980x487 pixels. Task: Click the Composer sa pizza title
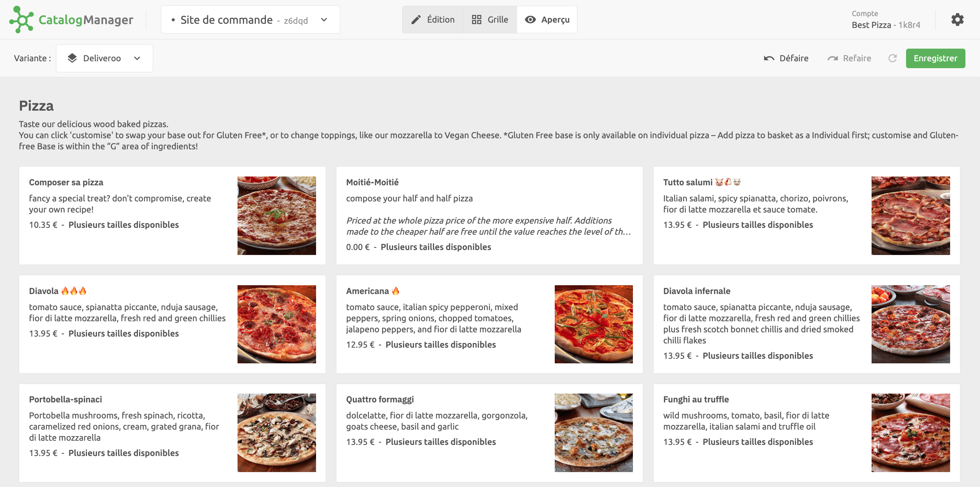pyautogui.click(x=66, y=182)
